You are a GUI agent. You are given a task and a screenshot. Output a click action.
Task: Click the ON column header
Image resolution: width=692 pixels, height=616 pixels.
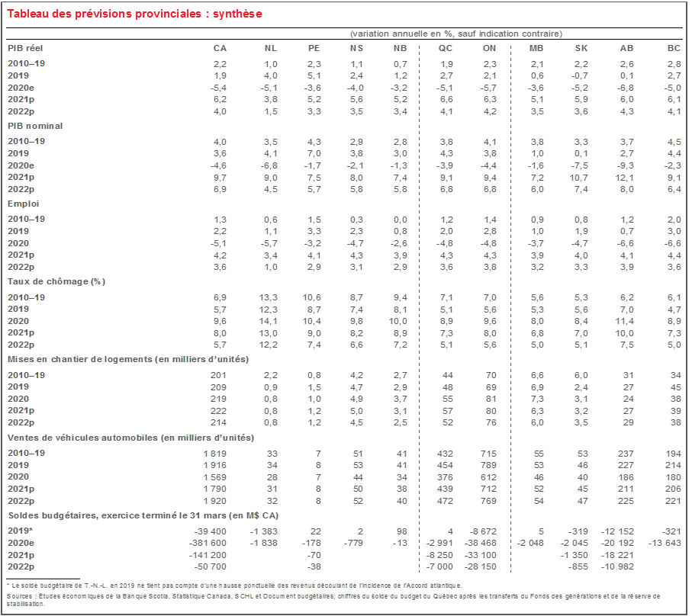490,49
